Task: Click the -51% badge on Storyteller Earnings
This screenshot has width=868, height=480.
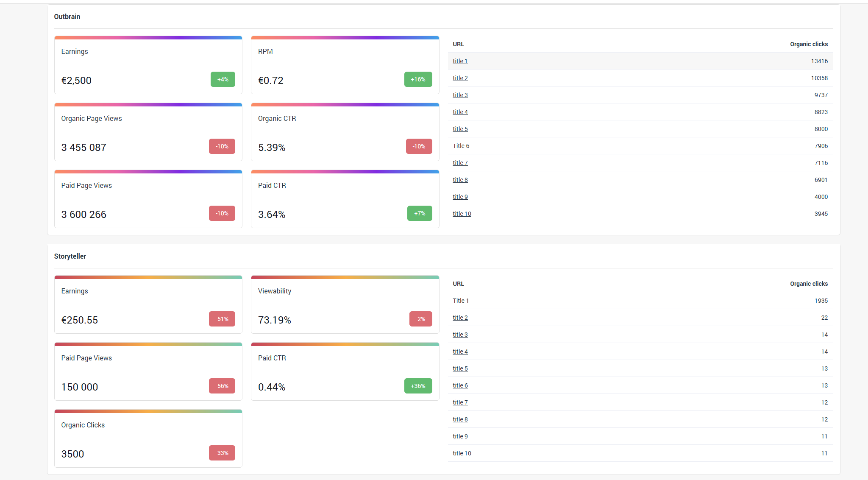Action: [x=222, y=318]
